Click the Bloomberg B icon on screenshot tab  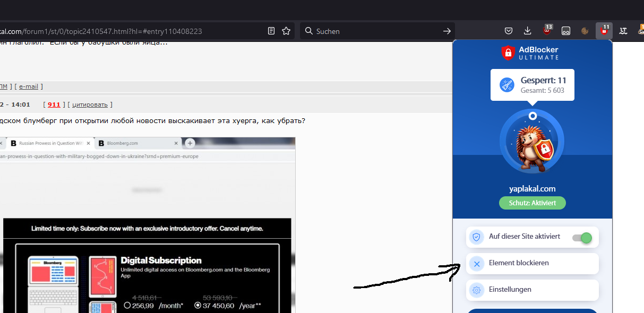tap(13, 143)
